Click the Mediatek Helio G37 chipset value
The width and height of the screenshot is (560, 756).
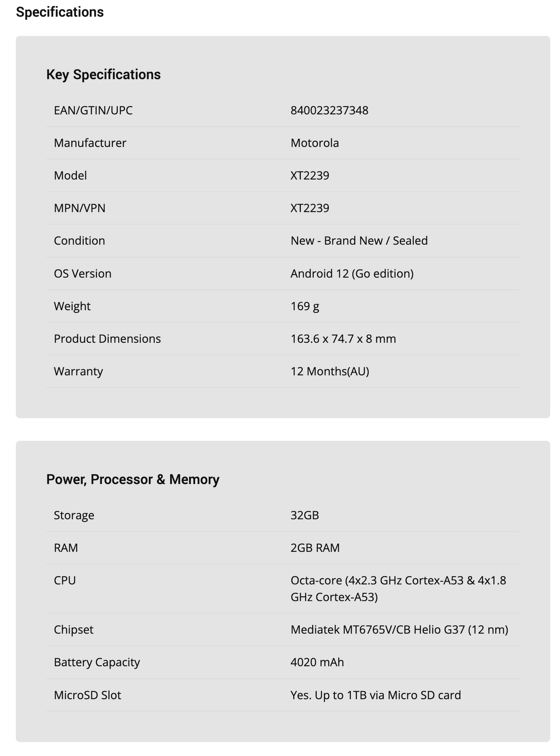pos(399,629)
